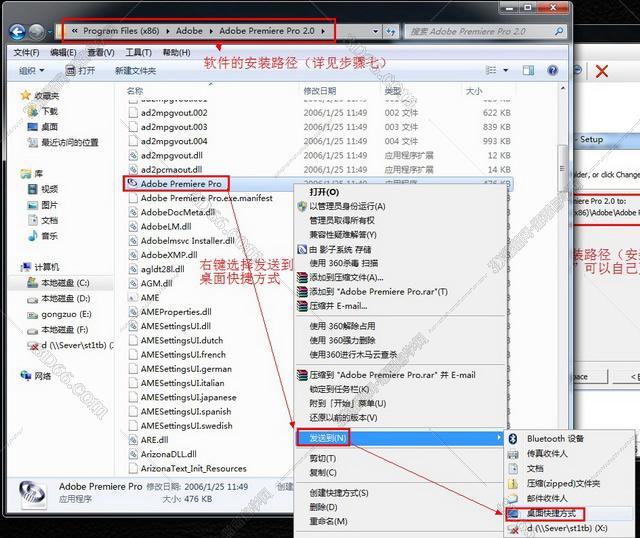
Task: Click the 打开 toolbar button
Action: click(x=80, y=71)
